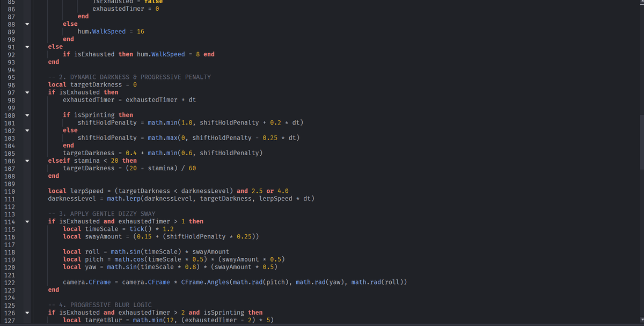The height and width of the screenshot is (326, 644).
Task: Click 'math.min(0.6, shiftHoldPenalty)' on line 105
Action: (x=204, y=153)
